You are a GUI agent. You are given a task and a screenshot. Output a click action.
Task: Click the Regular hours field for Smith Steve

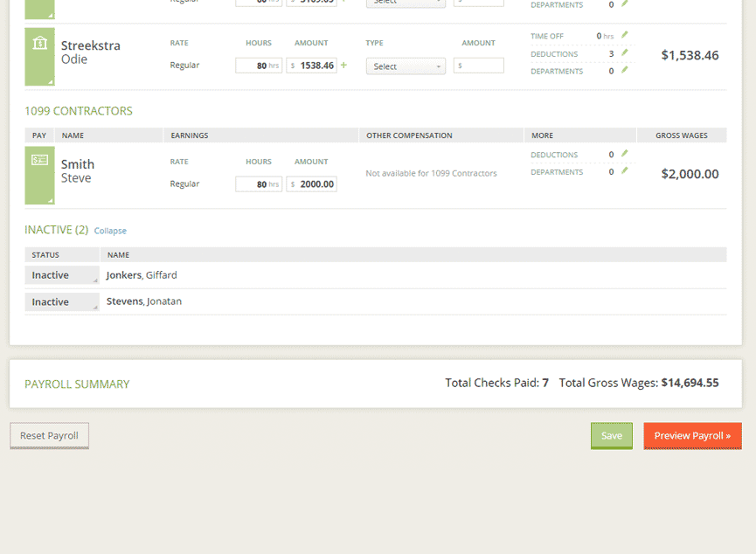click(259, 184)
